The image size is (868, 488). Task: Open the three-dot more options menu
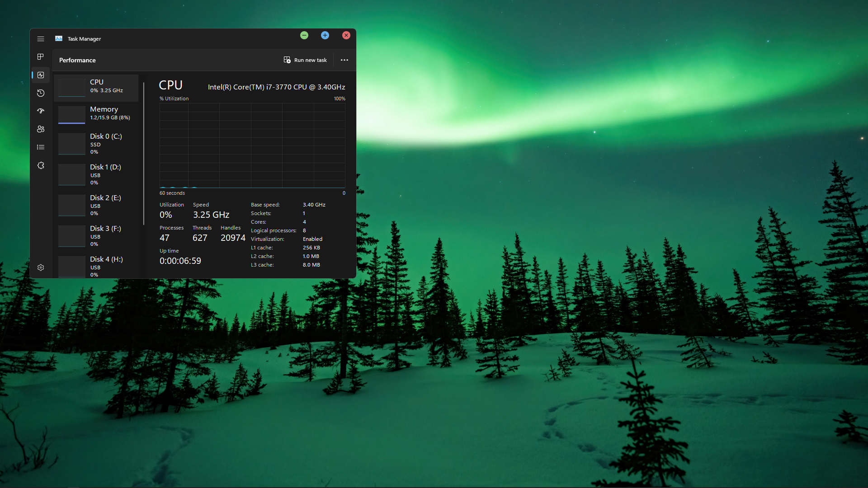344,60
